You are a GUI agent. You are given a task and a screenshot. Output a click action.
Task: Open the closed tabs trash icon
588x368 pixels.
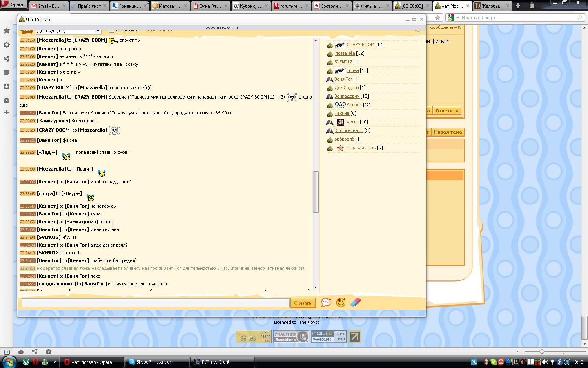coord(532,5)
